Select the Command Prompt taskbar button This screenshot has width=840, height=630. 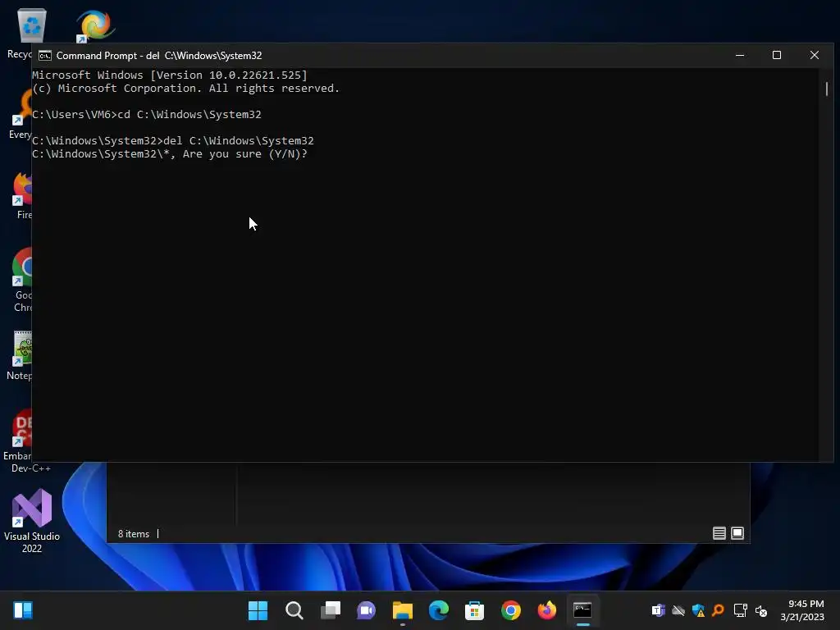point(583,610)
